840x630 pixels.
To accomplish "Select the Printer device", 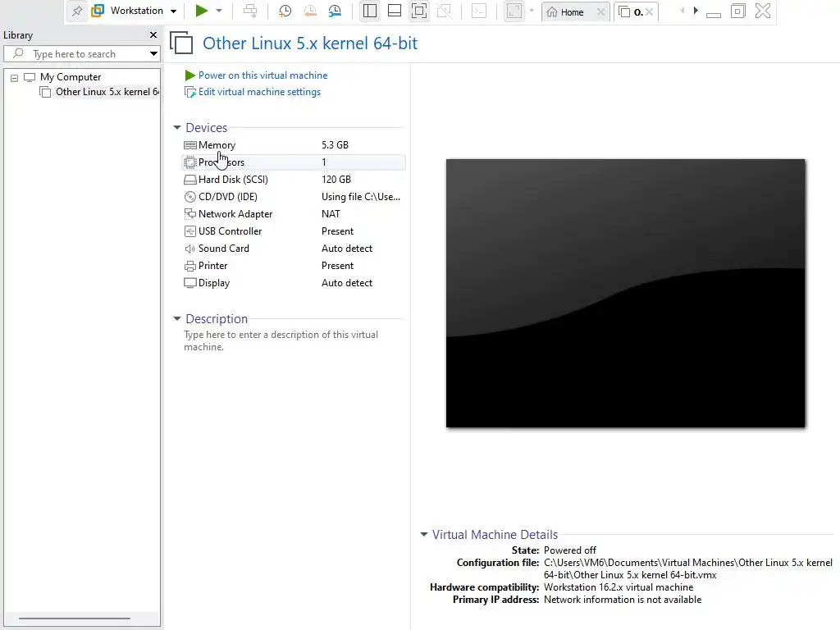I will [x=294, y=266].
